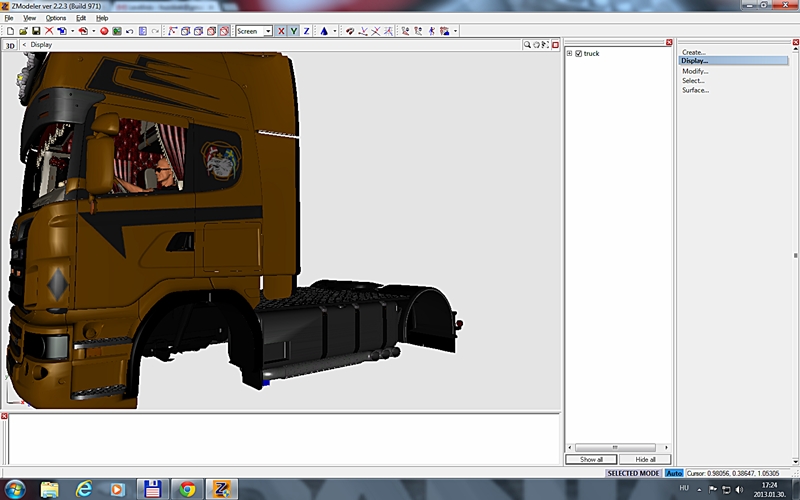
Task: Expand the truck tree node
Action: pyautogui.click(x=569, y=53)
